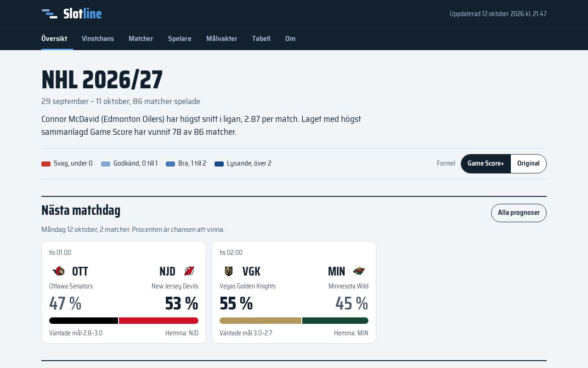Screen dimensions: 588x368
Task: Click the 'Uppdaterad 12 oktober 2026' timestamp
Action: click(x=498, y=14)
